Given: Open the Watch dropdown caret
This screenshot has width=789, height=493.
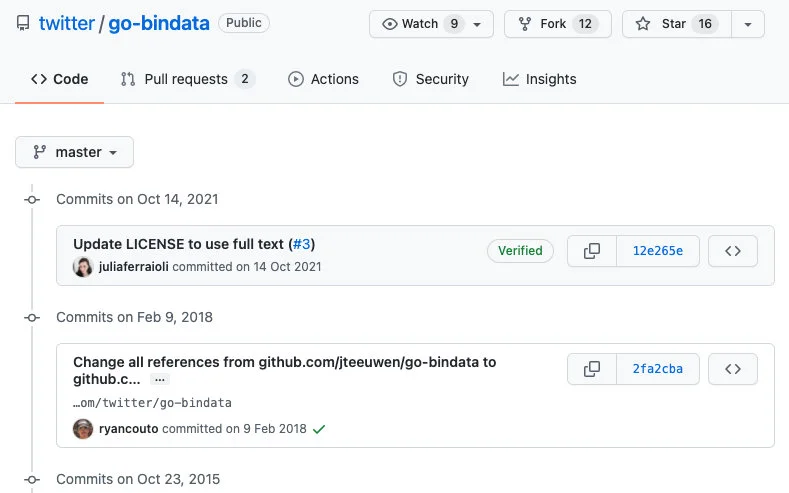Looking at the screenshot, I should [478, 24].
